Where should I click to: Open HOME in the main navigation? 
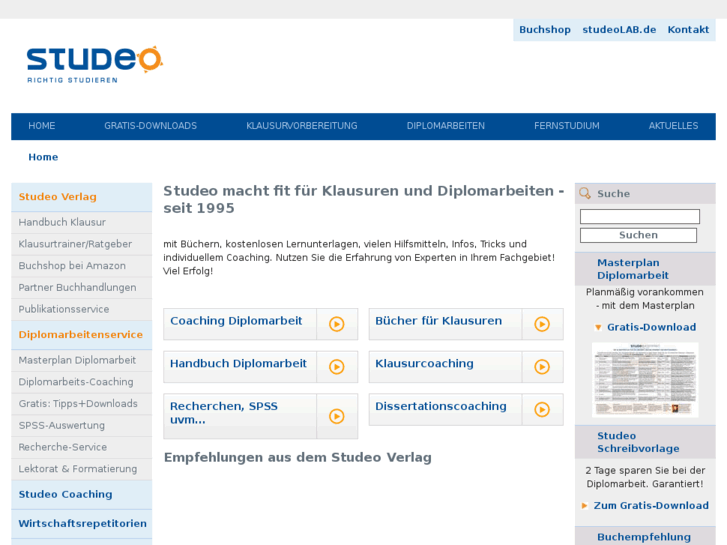coord(42,126)
